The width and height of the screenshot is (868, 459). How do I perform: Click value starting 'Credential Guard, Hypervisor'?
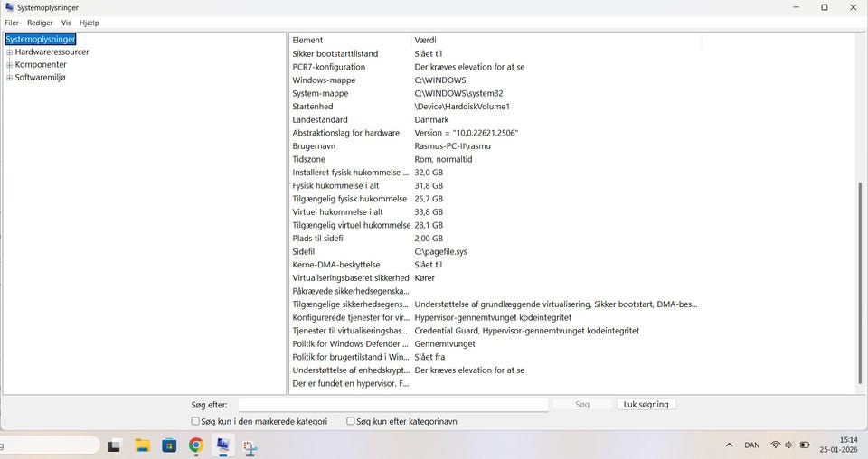pos(527,331)
